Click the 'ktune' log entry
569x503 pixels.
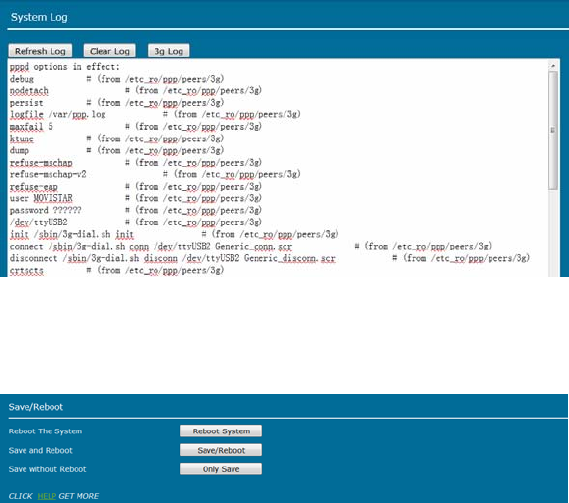point(117,138)
